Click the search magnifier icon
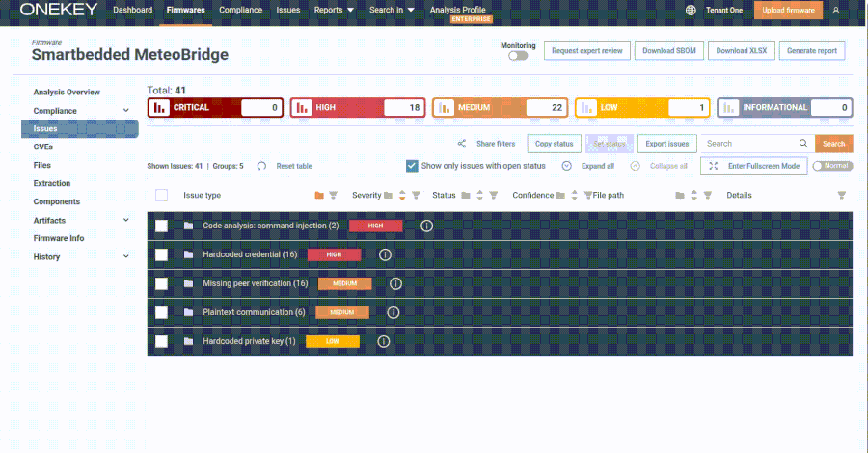This screenshot has height=453, width=868. [802, 144]
